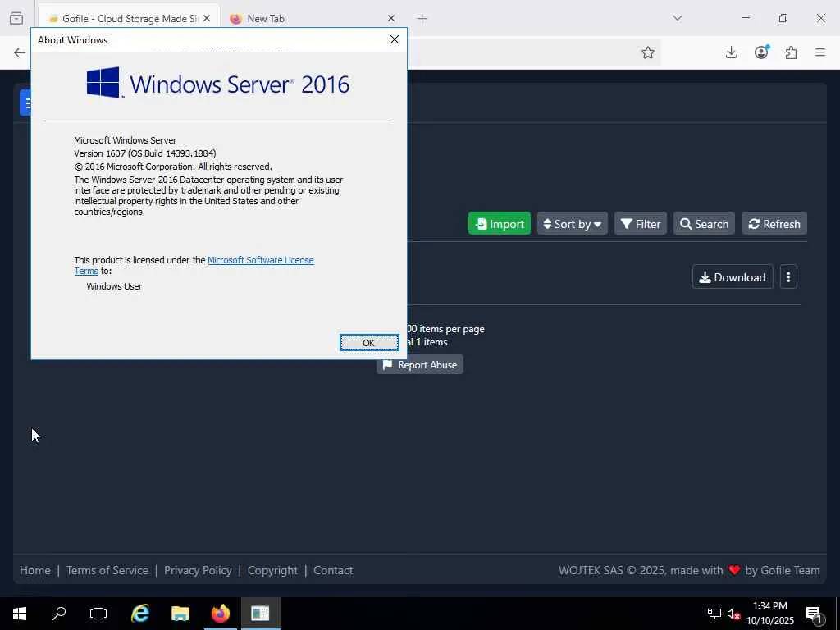Open the Action Center notifications icon
840x630 pixels.
click(x=814, y=614)
